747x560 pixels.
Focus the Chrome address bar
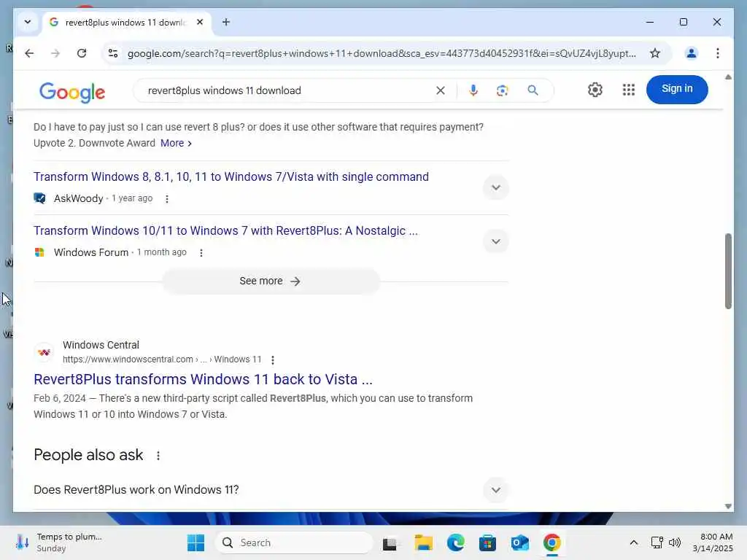point(381,53)
